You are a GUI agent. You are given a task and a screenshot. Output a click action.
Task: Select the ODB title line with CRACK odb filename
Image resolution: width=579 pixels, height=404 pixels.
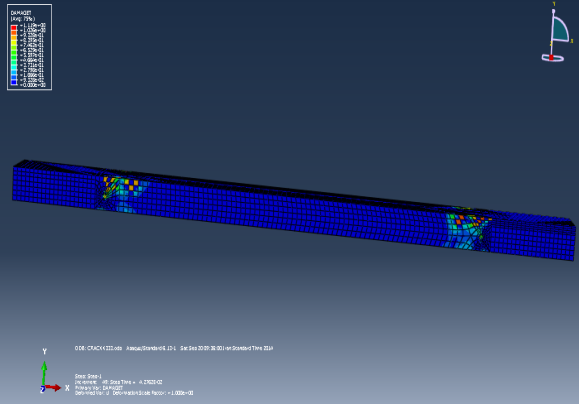[174, 348]
